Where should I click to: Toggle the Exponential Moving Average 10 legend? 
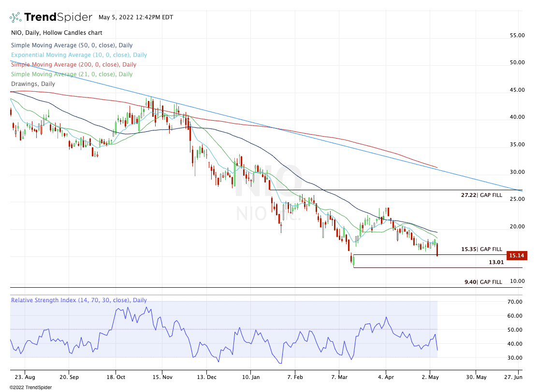pos(78,55)
